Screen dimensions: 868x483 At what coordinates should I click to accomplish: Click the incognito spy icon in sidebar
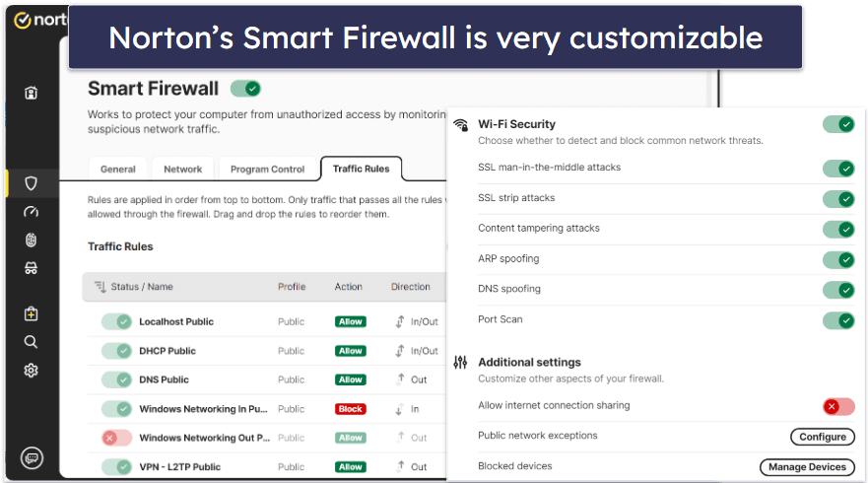(x=31, y=268)
